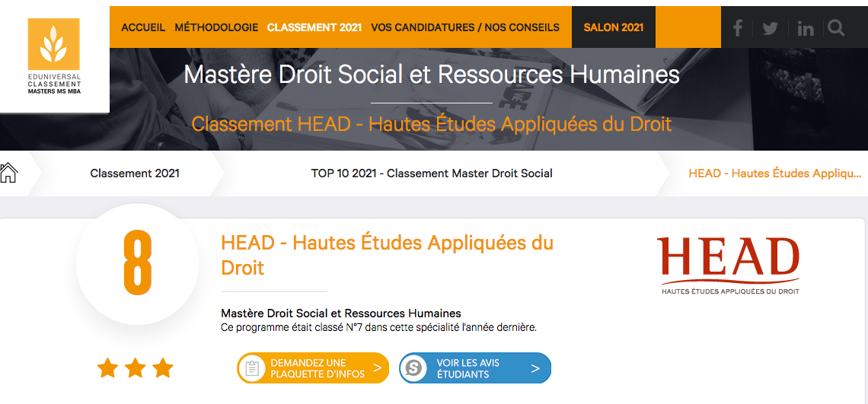The width and height of the screenshot is (868, 404).
Task: Open the search magnifier icon
Action: coord(836,27)
